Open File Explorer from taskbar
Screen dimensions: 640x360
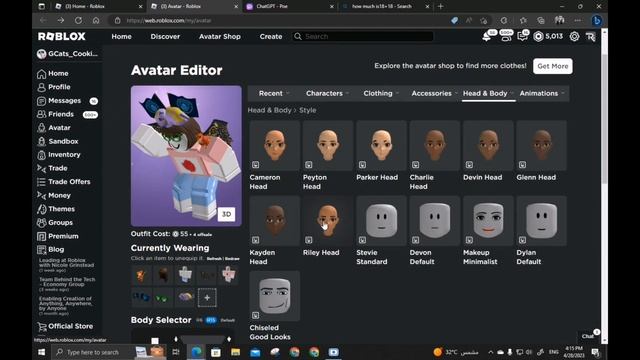(236, 352)
